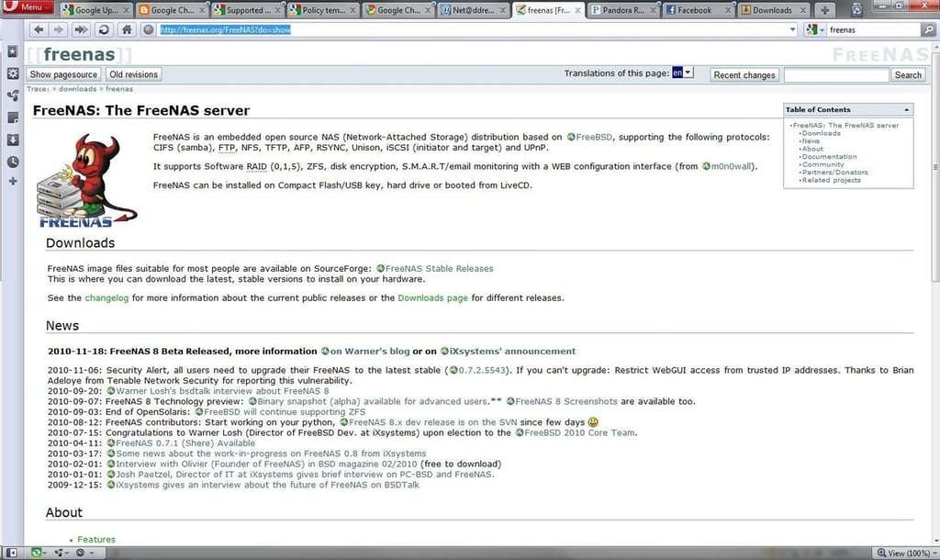Viewport: 940px width, 560px height.
Task: Open a new tab with plus button
Action: click(x=825, y=10)
